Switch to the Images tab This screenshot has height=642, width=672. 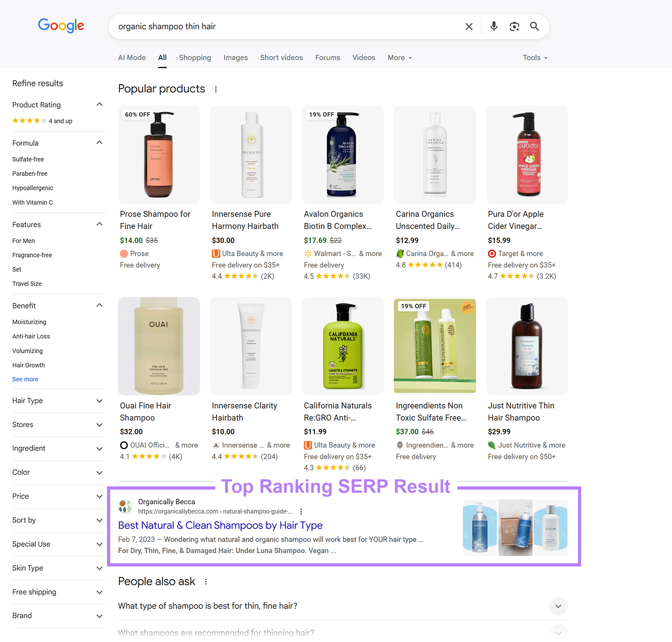(235, 58)
